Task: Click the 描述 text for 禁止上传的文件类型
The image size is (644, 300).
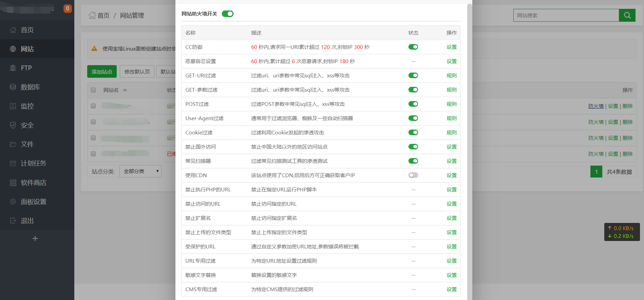Action: point(279,232)
